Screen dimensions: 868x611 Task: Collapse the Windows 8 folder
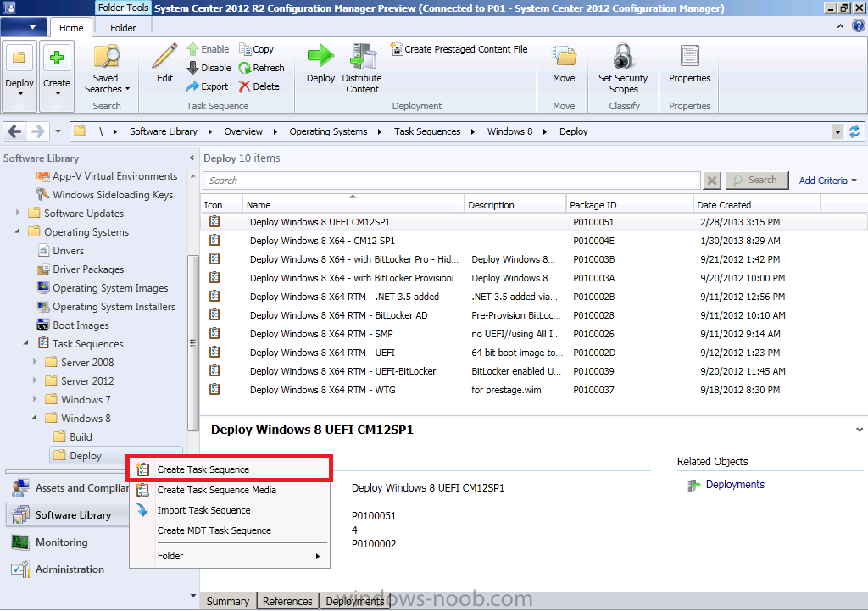[x=35, y=417]
